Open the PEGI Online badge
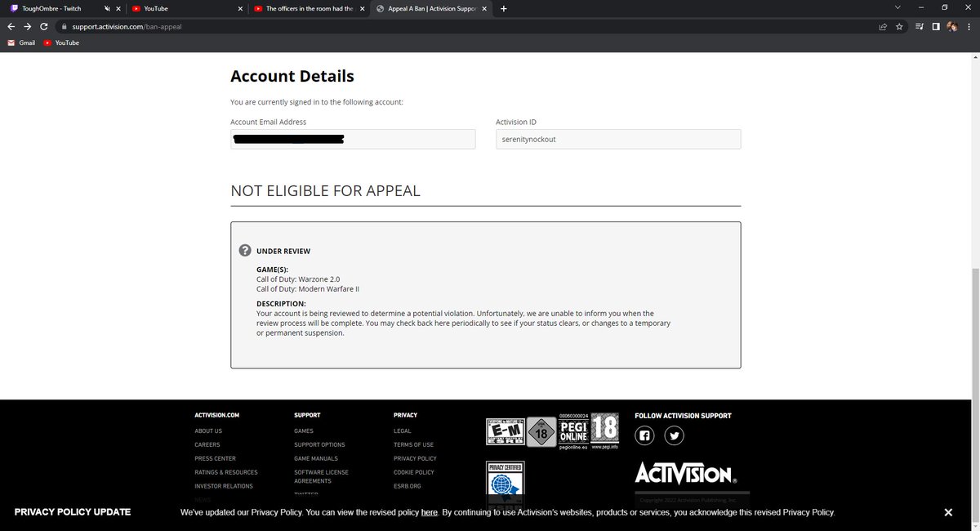 (x=574, y=431)
